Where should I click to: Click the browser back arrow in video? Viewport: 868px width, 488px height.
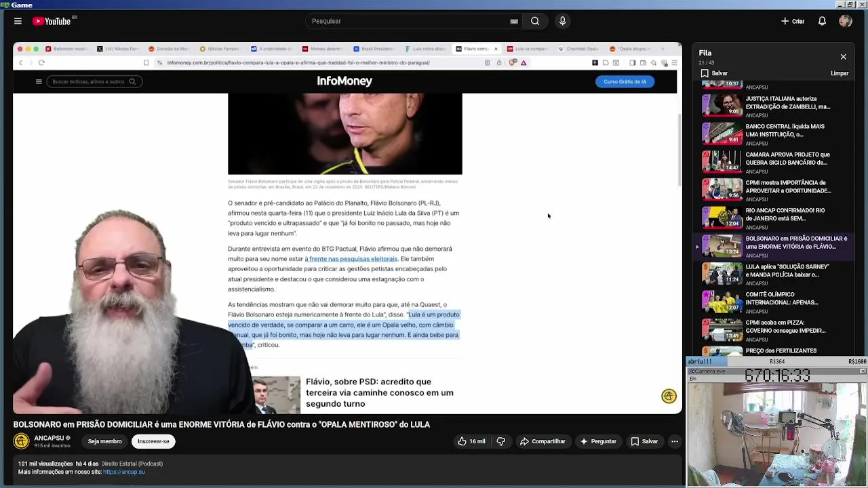pyautogui.click(x=20, y=62)
